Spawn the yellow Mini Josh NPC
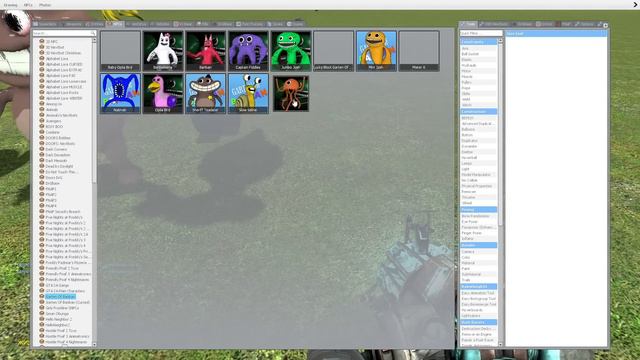The width and height of the screenshot is (640, 360). click(x=376, y=51)
